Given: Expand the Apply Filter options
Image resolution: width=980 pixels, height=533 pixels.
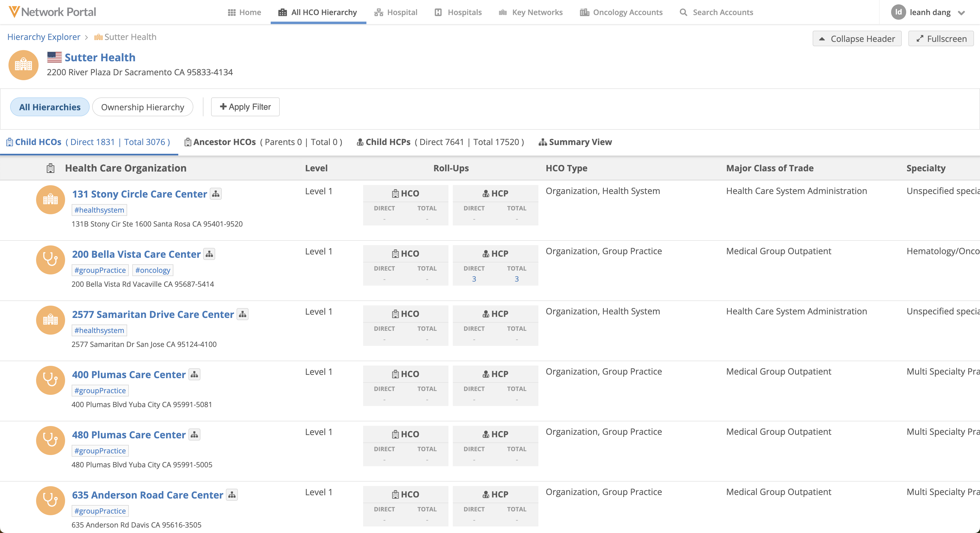Looking at the screenshot, I should [245, 107].
